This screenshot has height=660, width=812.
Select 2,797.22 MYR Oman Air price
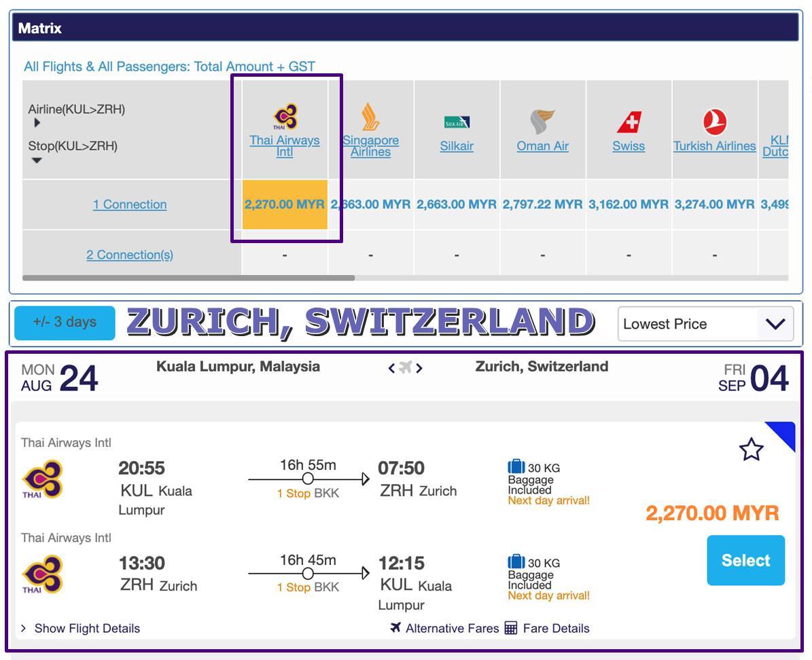coord(543,204)
